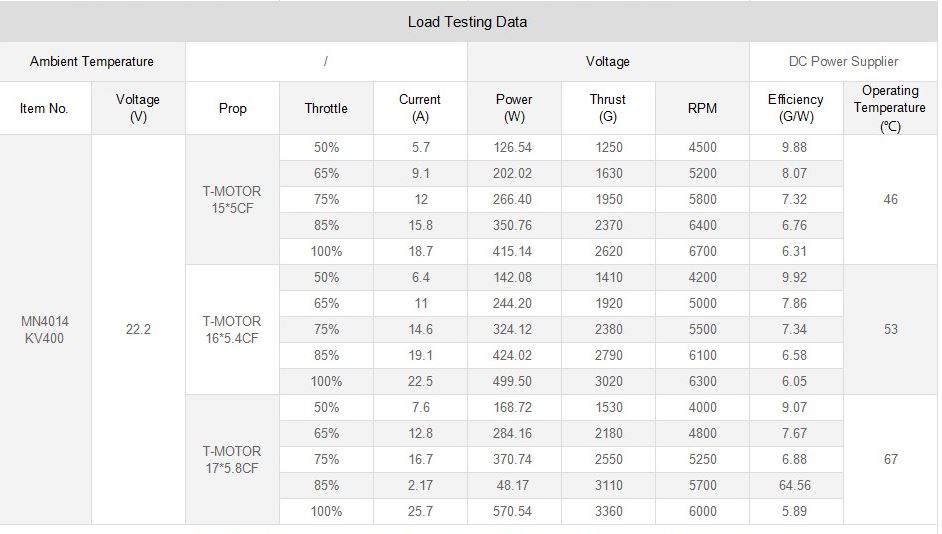The width and height of the screenshot is (942, 534).
Task: Click the 64.56 efficiency value
Action: [x=795, y=485]
